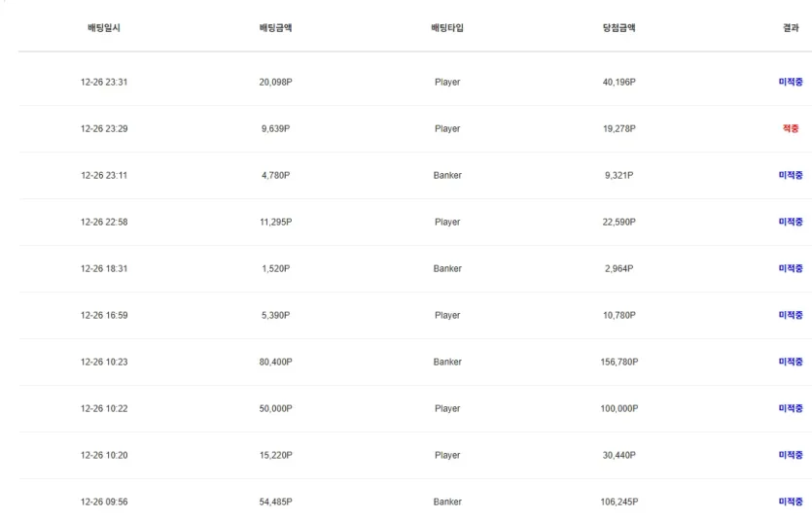Click the 당첨금액 column header
The width and height of the screenshot is (812, 519).
tap(618, 28)
